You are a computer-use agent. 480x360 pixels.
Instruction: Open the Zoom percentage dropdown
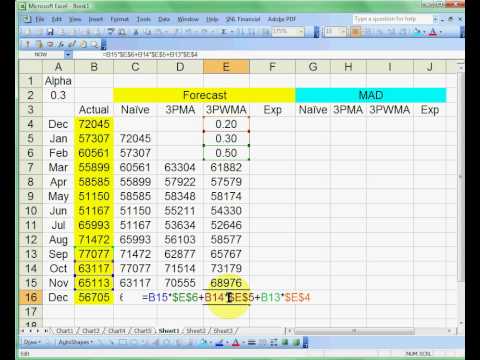[x=300, y=32]
